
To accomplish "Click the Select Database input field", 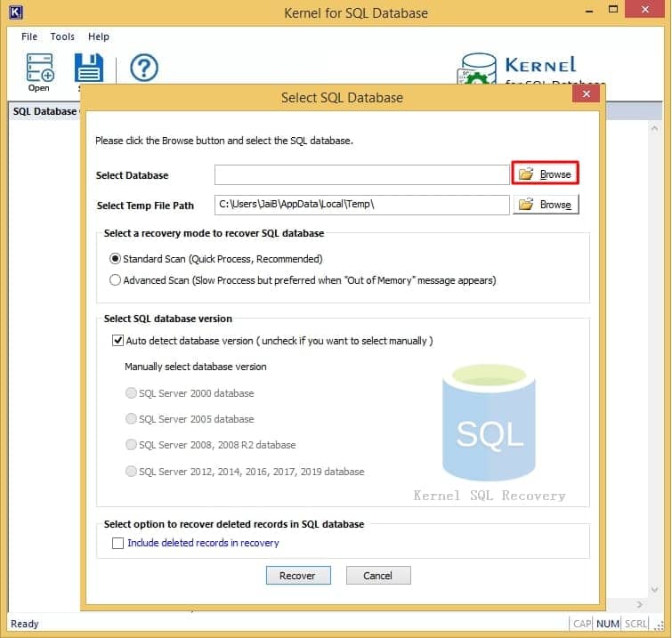I will pos(361,174).
